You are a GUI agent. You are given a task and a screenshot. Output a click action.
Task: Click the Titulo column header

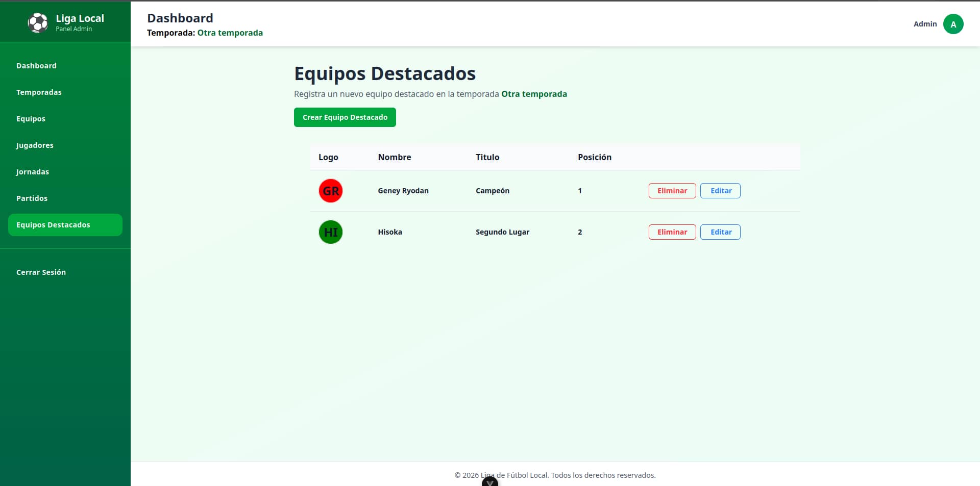[487, 157]
